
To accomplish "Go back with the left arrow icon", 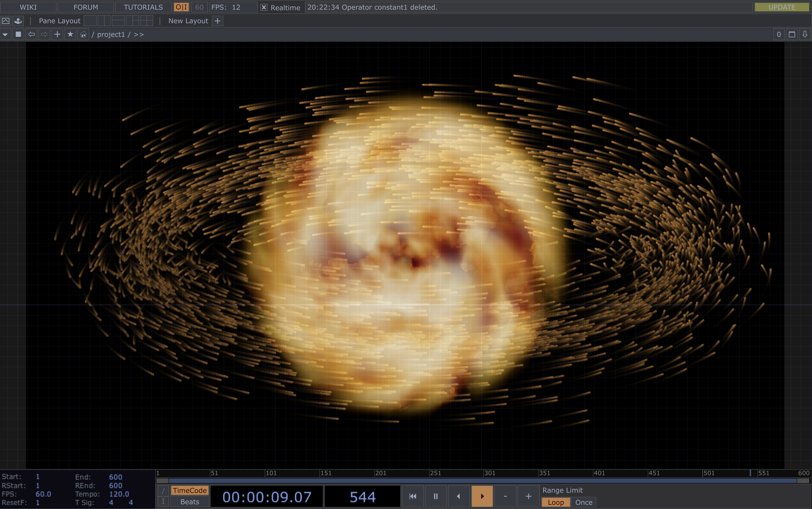I will coord(31,34).
